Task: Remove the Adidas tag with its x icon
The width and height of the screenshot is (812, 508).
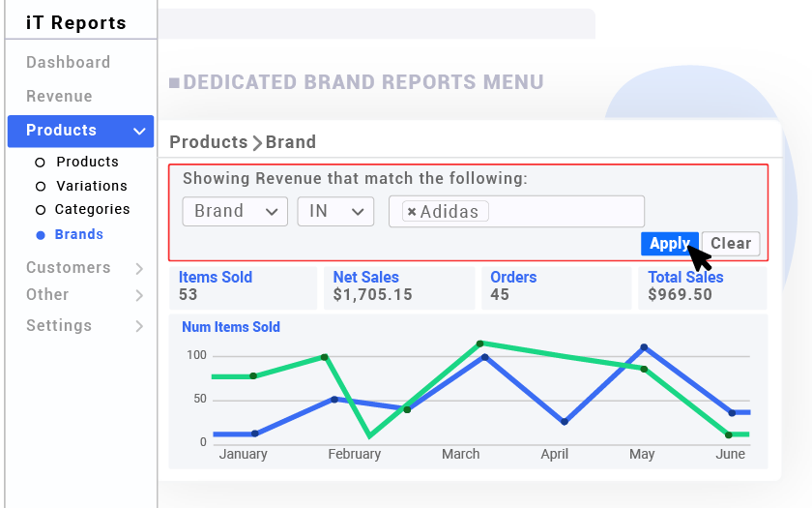Action: (x=412, y=212)
